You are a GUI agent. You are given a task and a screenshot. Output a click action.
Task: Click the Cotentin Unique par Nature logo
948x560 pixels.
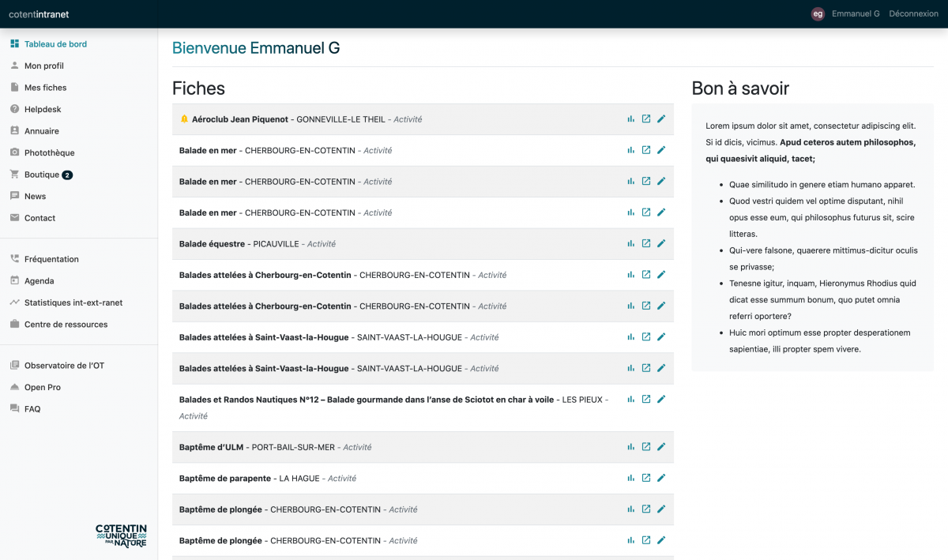tap(121, 535)
